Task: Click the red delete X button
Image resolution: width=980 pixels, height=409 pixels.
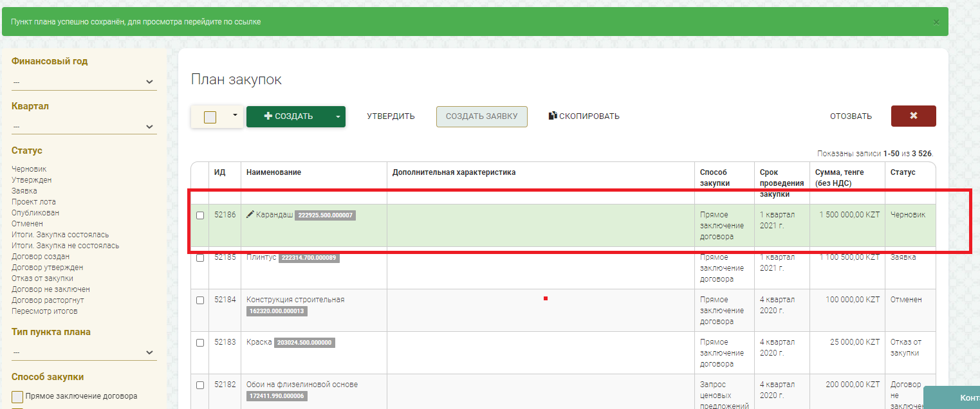Action: pyautogui.click(x=913, y=116)
